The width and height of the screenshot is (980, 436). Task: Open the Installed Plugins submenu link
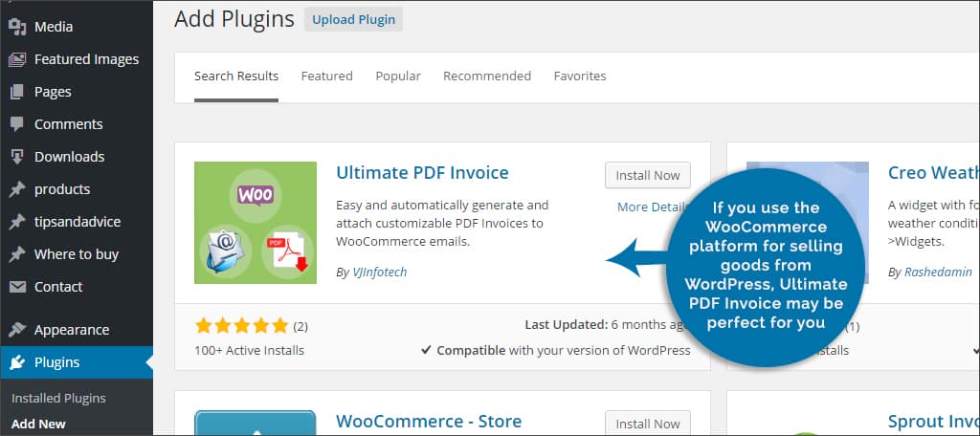[58, 399]
